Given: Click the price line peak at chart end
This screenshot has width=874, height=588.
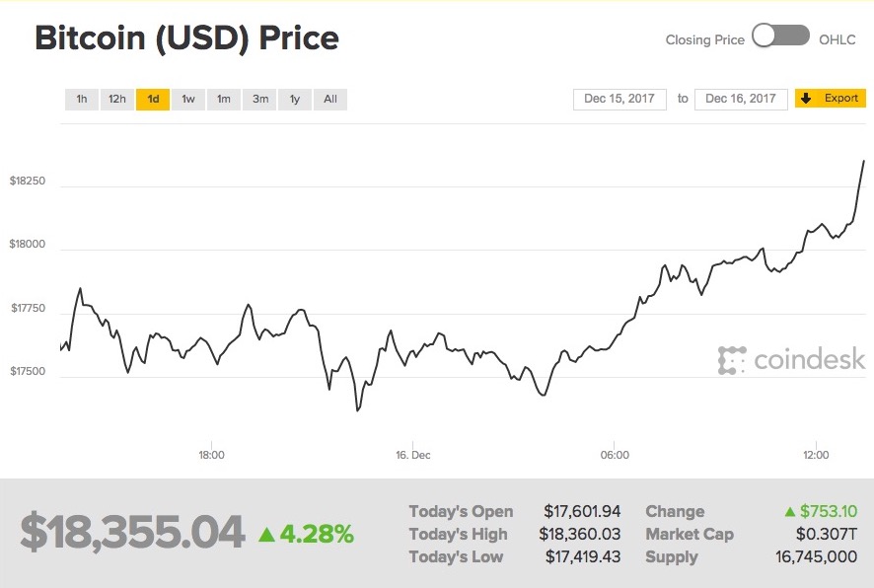Looking at the screenshot, I should (x=864, y=161).
